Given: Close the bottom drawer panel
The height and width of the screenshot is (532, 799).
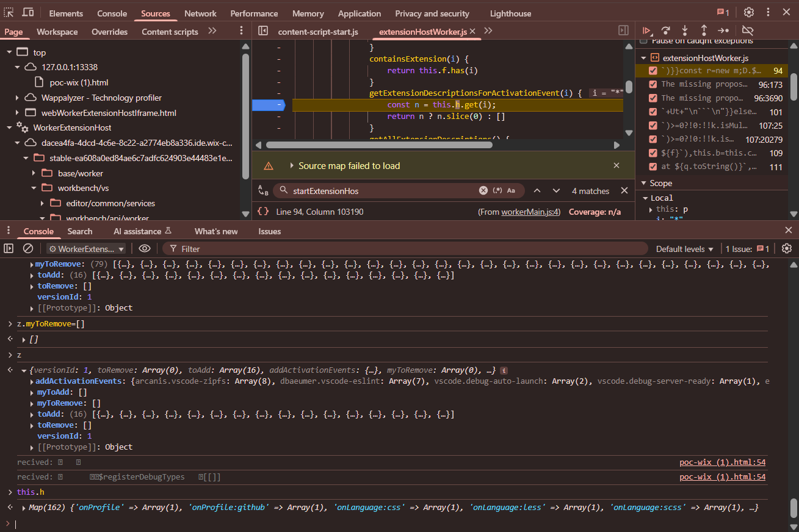Looking at the screenshot, I should pos(789,230).
